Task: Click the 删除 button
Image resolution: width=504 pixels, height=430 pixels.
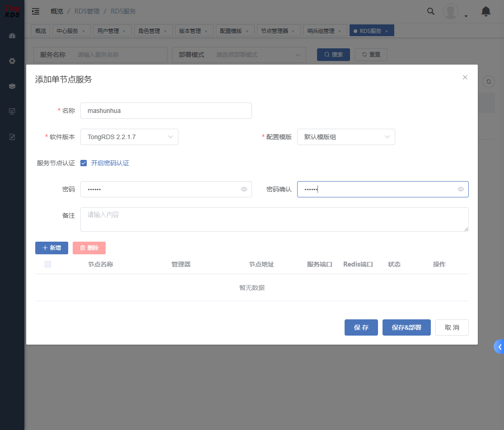Action: [x=89, y=248]
